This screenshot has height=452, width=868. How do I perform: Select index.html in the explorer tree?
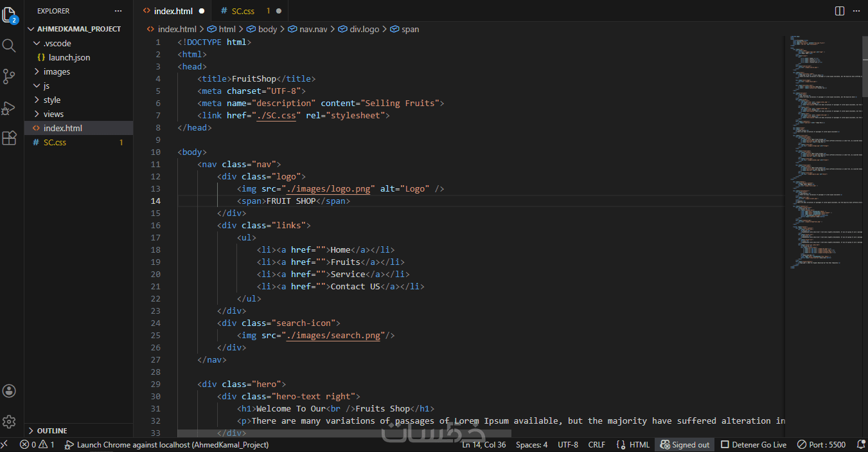(78, 128)
